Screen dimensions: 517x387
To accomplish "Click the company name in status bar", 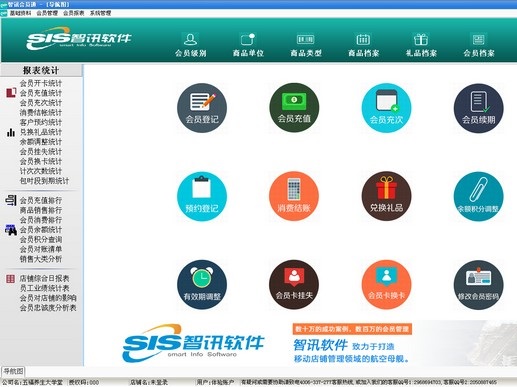I will point(33,382).
